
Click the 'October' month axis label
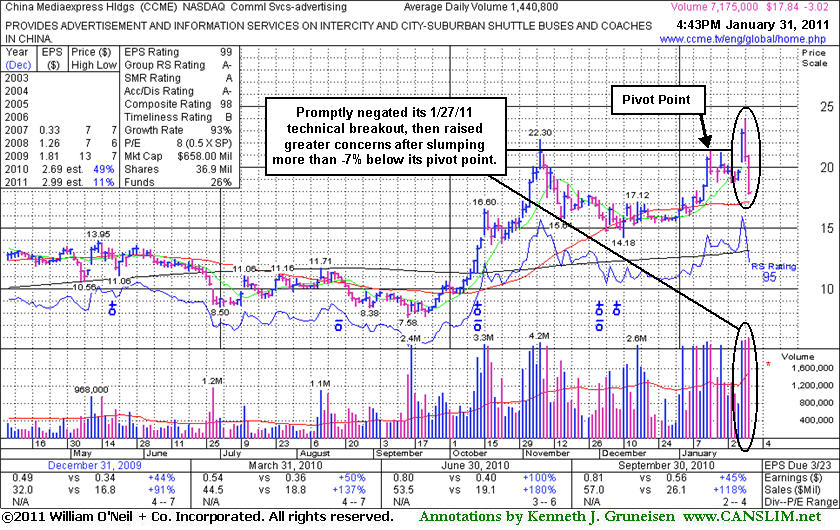pos(470,453)
